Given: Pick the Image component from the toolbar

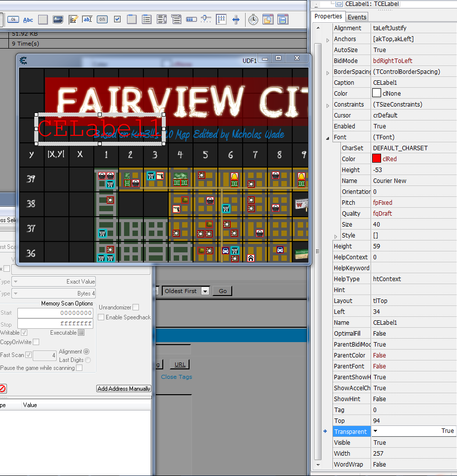Looking at the screenshot, I should coord(58,20).
